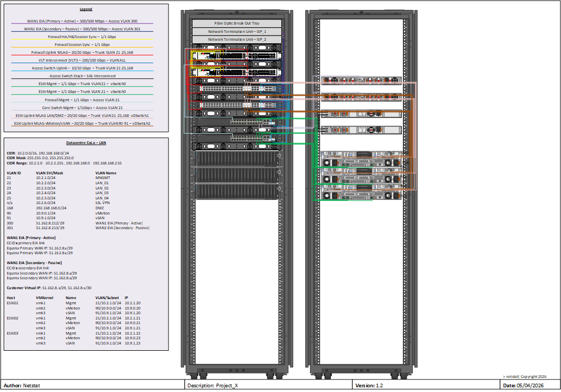Click 'Access Switch Uplink' legend entry
Screen dimensions: 561x392
point(82,68)
